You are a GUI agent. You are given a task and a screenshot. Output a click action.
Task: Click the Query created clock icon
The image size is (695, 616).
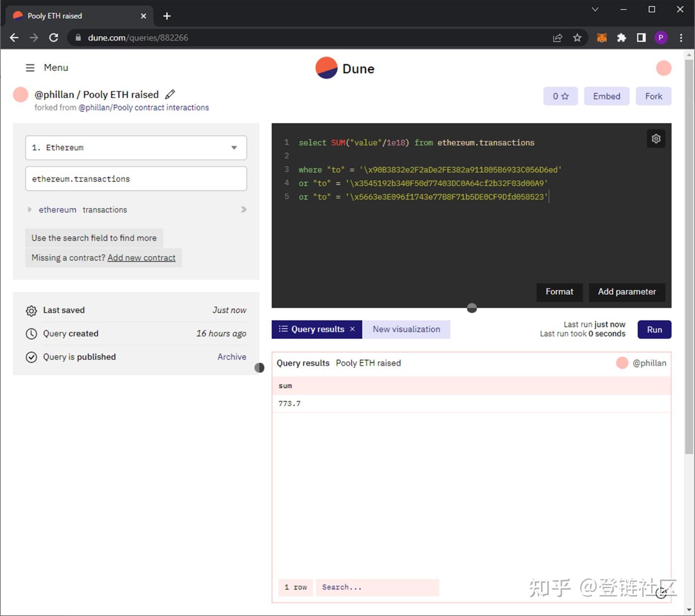click(31, 333)
